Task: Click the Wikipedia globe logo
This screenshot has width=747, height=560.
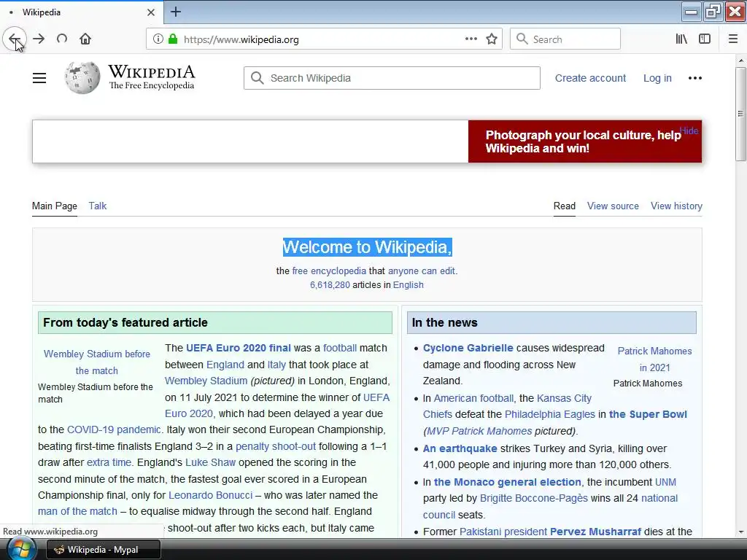Action: [82, 77]
